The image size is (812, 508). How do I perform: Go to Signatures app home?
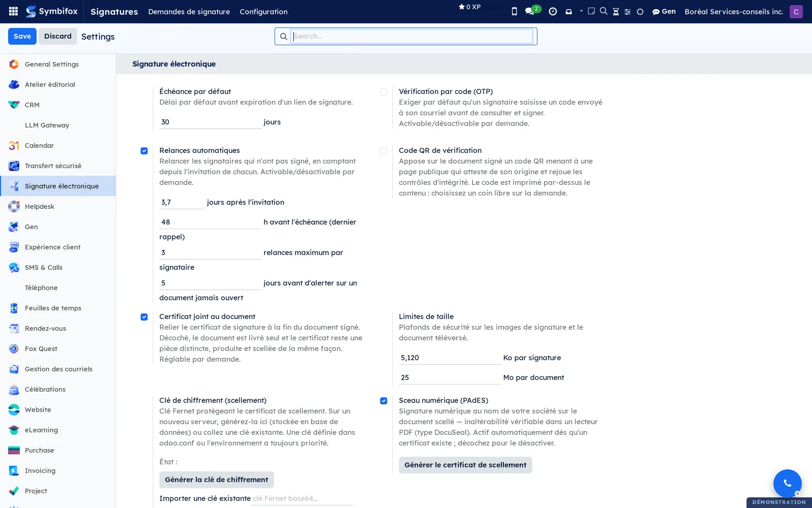(114, 11)
